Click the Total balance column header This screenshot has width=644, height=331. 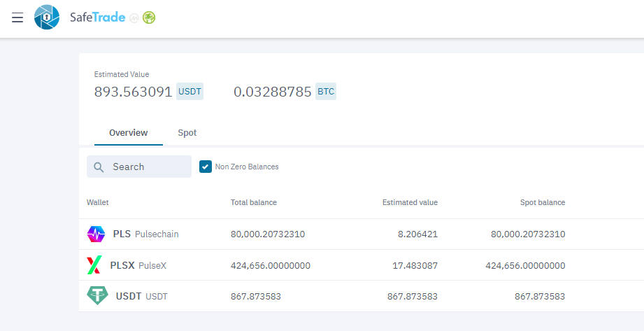(x=253, y=202)
